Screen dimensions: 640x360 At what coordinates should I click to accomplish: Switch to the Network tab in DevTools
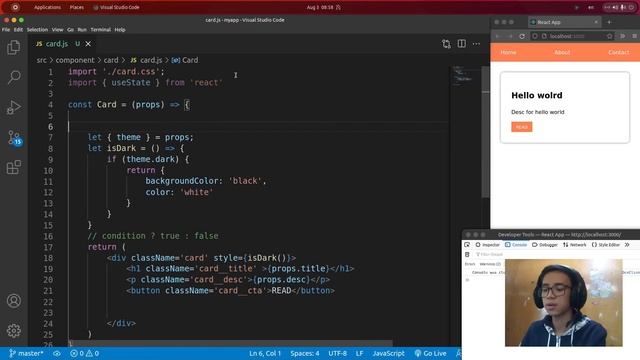(x=574, y=245)
